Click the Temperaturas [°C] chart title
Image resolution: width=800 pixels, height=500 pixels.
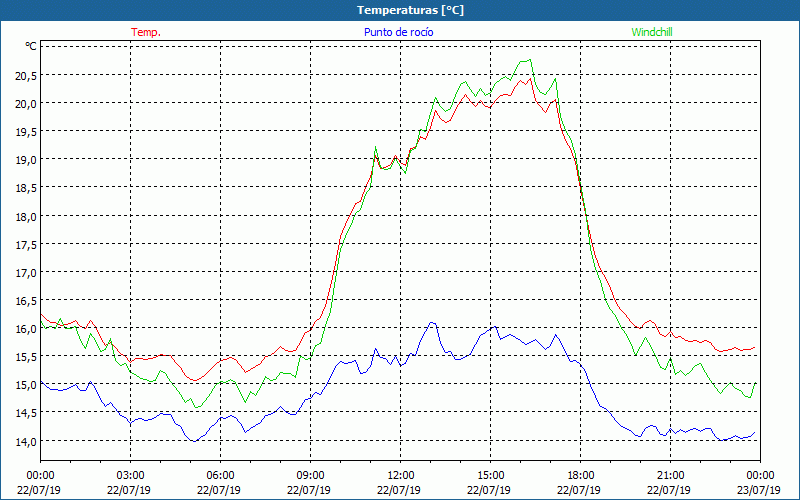pyautogui.click(x=410, y=10)
